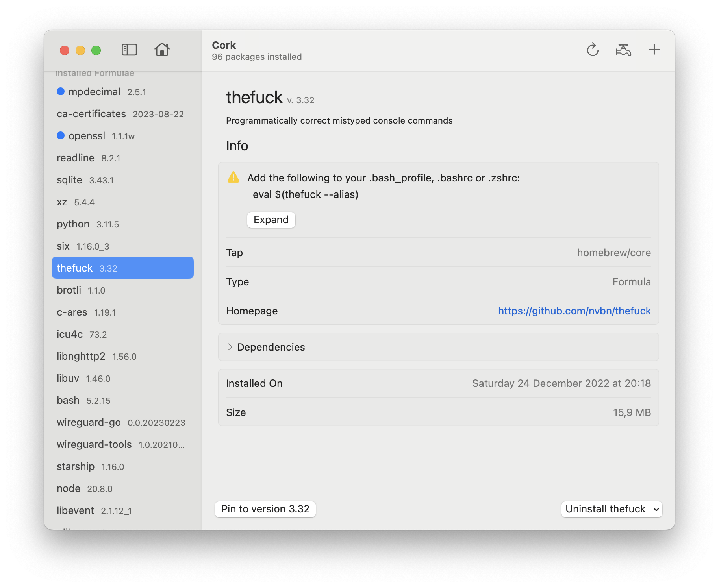
Task: Click the v. 3.32 version label
Action: point(301,100)
